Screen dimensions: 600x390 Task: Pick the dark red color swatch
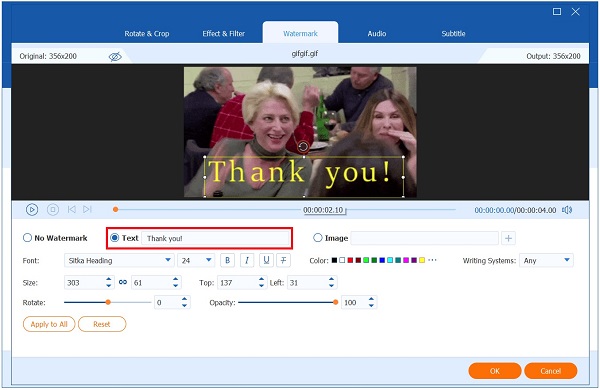(358, 260)
